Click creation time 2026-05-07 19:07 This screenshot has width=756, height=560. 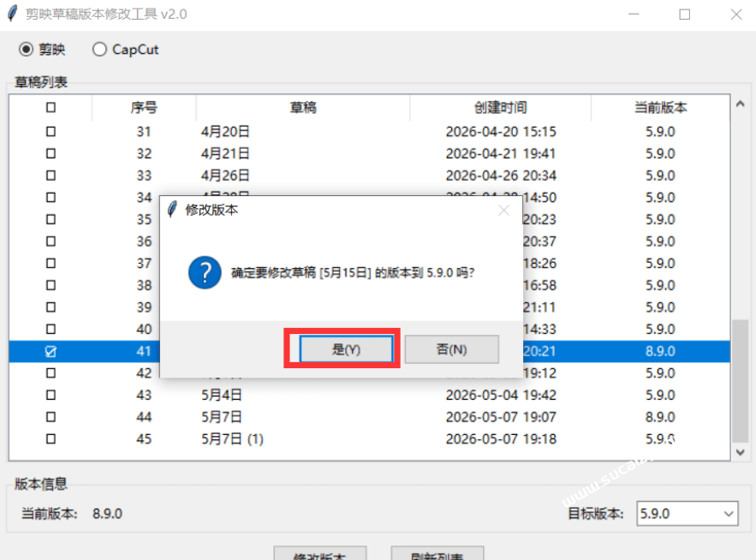point(501,417)
